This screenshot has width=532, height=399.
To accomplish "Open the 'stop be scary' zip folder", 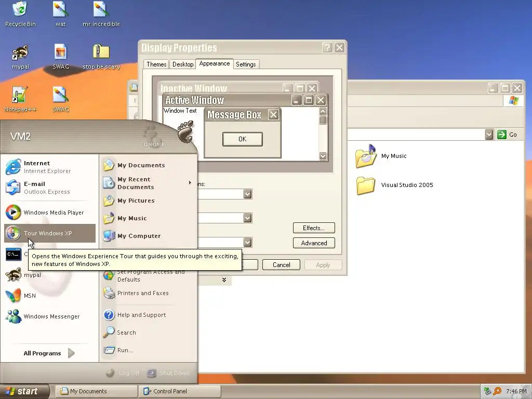I will pyautogui.click(x=101, y=57).
